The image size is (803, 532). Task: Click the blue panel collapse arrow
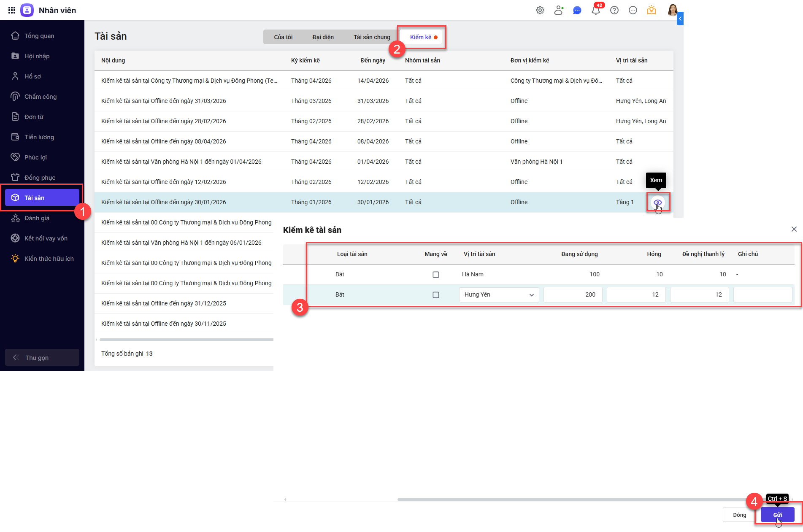pyautogui.click(x=680, y=19)
